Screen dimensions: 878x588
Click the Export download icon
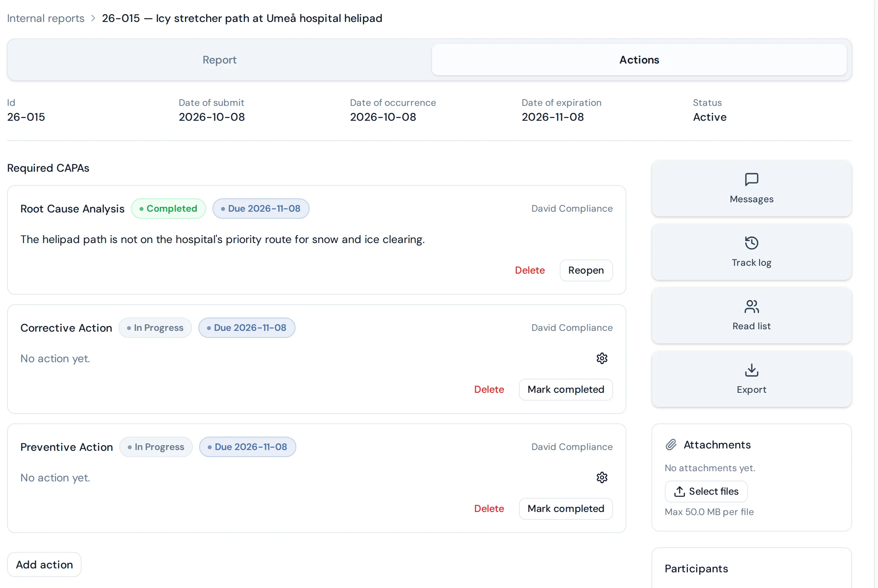[751, 370]
